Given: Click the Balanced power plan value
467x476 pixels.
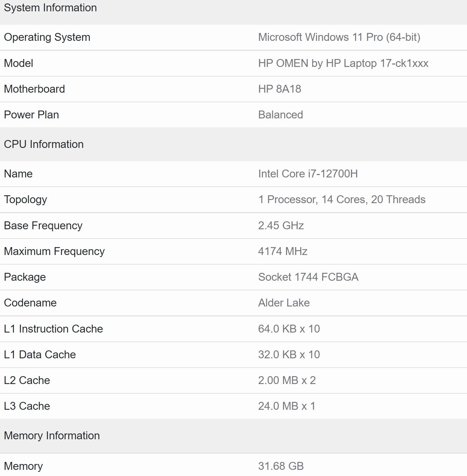Looking at the screenshot, I should 280,115.
